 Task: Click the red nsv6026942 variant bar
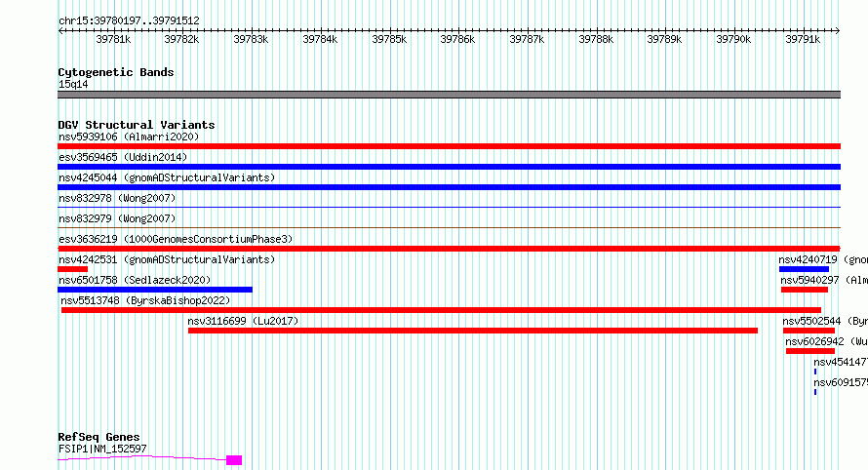pyautogui.click(x=810, y=351)
